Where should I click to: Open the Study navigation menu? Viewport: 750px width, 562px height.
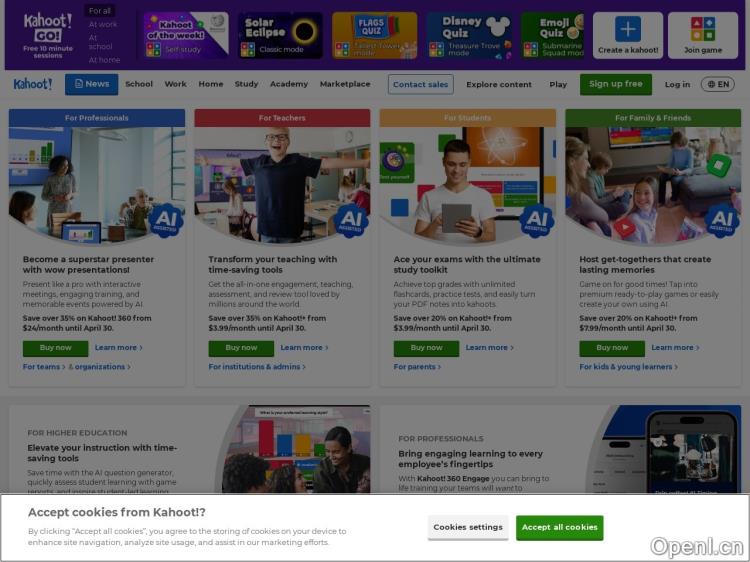click(246, 84)
